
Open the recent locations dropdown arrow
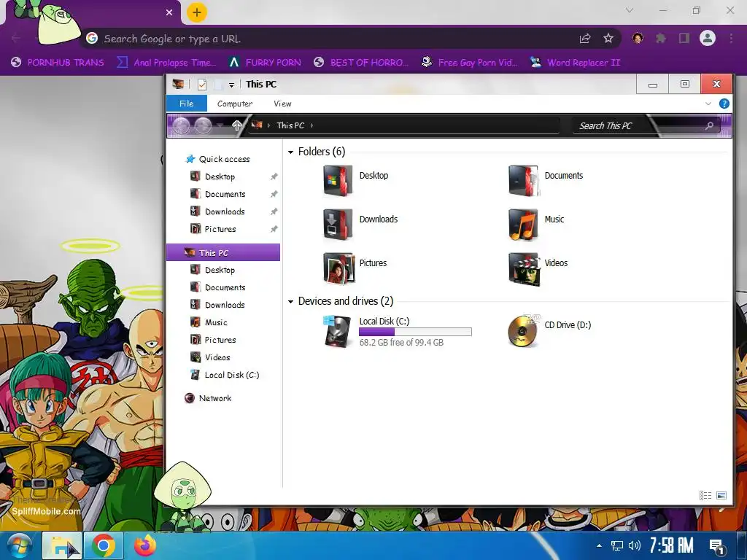[220, 125]
